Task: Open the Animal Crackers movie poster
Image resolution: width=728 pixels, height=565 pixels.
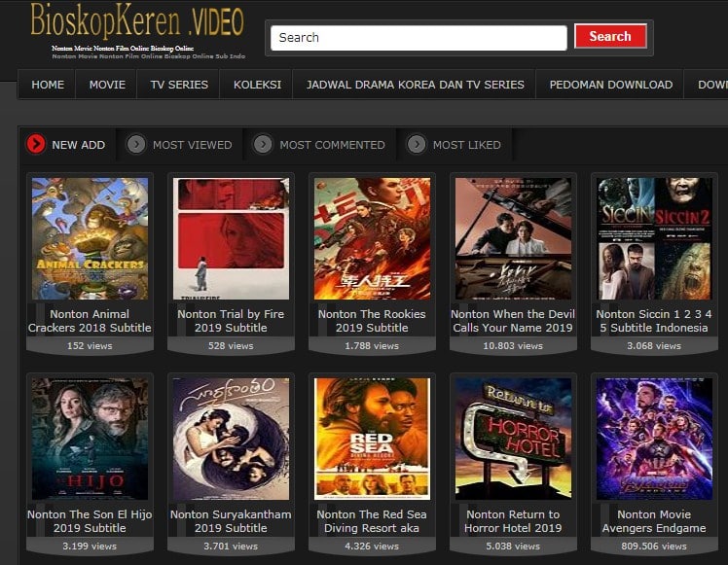Action: coord(91,238)
